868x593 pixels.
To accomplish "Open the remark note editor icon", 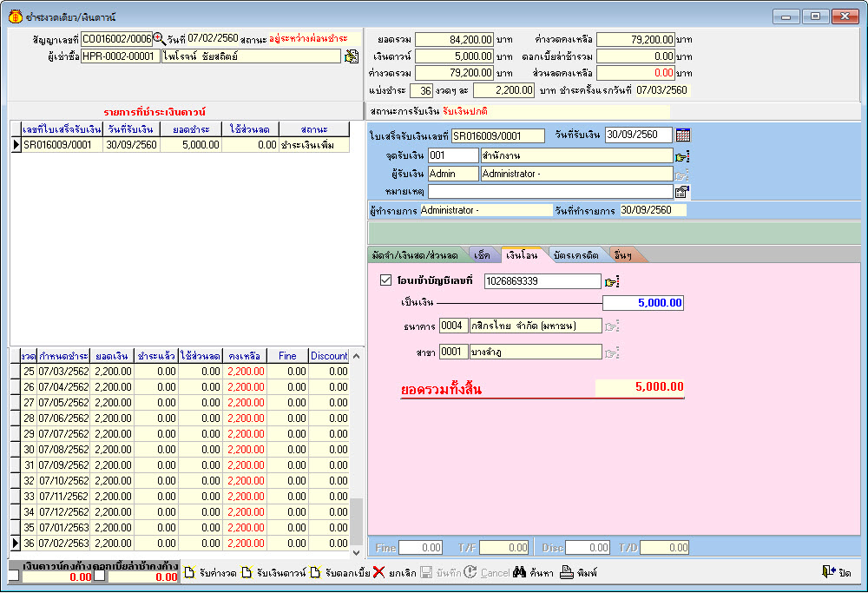I will click(x=682, y=192).
